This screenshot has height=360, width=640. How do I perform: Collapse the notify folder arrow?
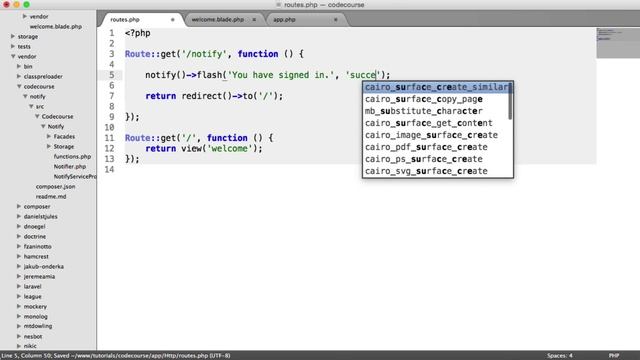pyautogui.click(x=25, y=96)
